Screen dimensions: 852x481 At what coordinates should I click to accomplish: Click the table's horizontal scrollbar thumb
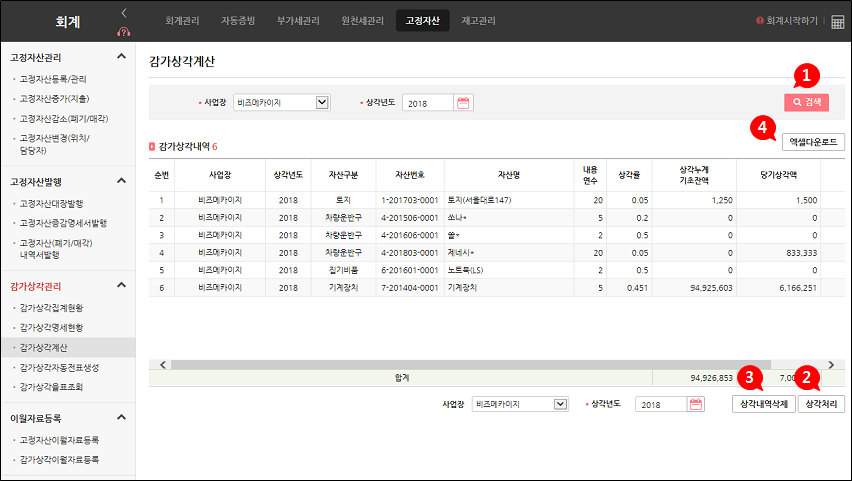[x=471, y=364]
